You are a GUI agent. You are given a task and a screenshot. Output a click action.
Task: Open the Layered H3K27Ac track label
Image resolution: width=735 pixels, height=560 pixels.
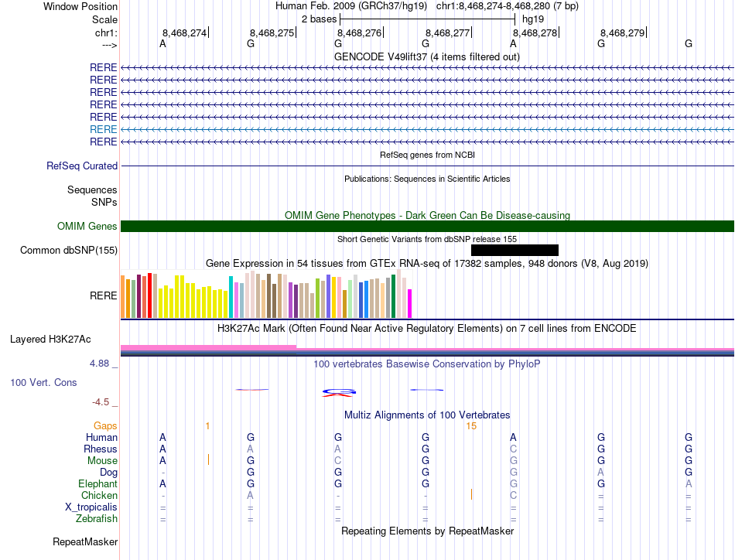[50, 340]
